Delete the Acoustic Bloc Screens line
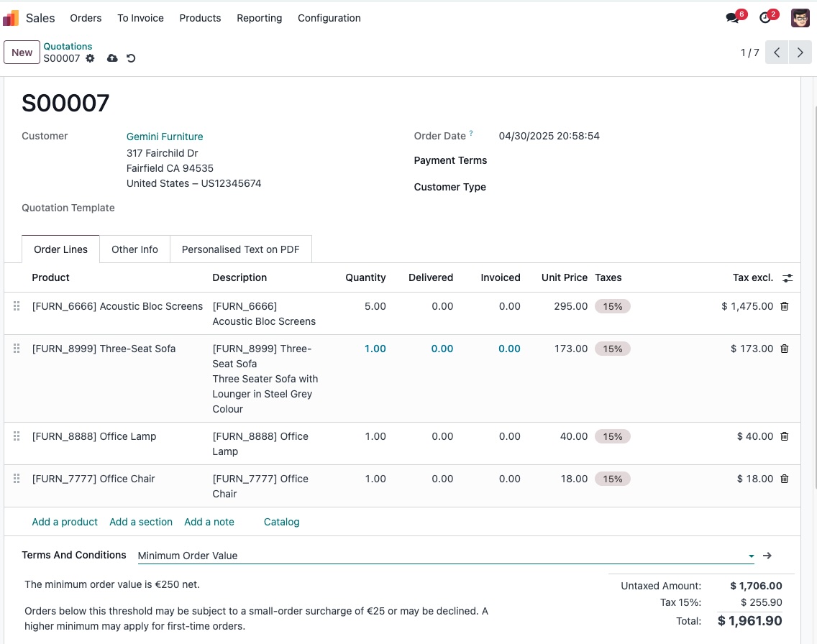This screenshot has width=817, height=644. click(x=784, y=306)
